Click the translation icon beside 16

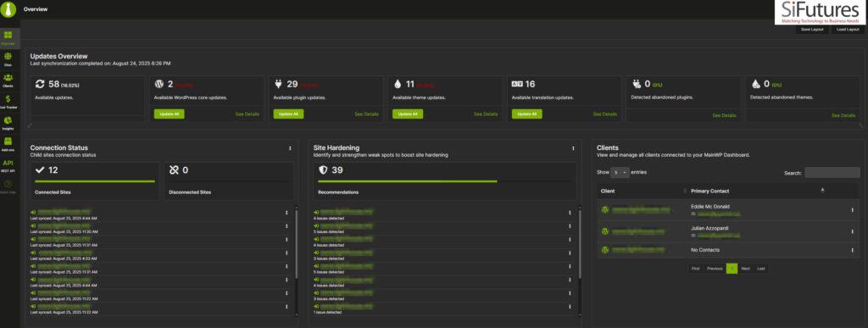coord(517,84)
